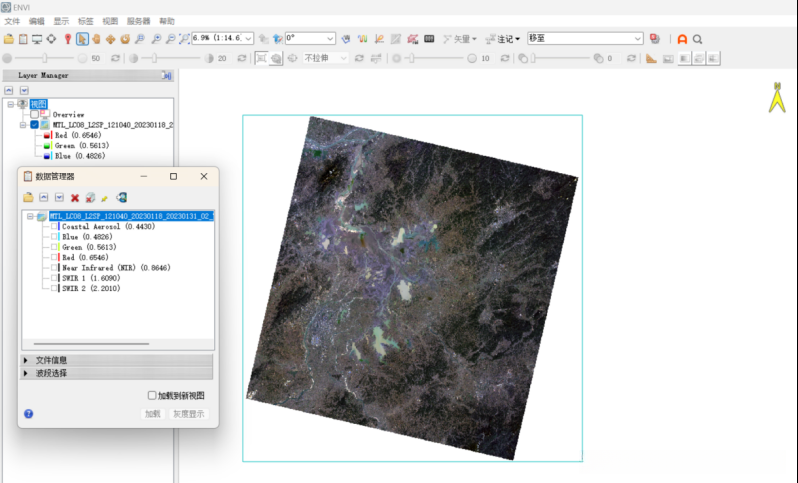Open the 服务器 menu
Screen dimensions: 798x483
(x=138, y=21)
